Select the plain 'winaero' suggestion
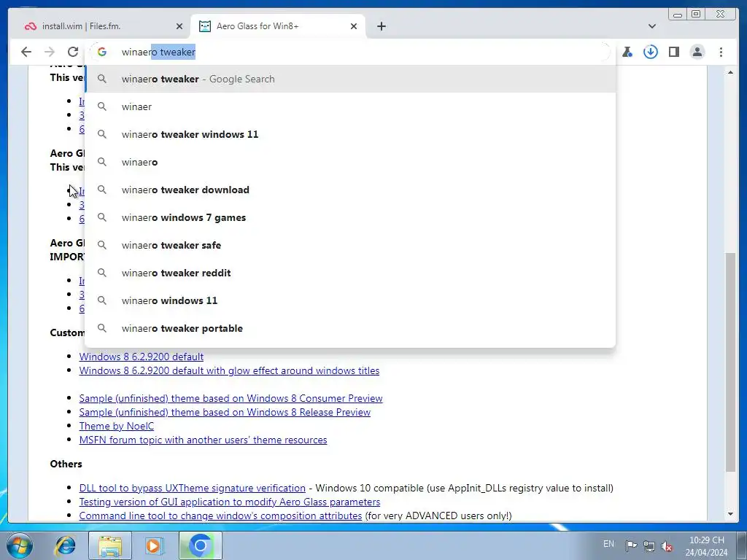Image resolution: width=747 pixels, height=560 pixels. coord(350,162)
